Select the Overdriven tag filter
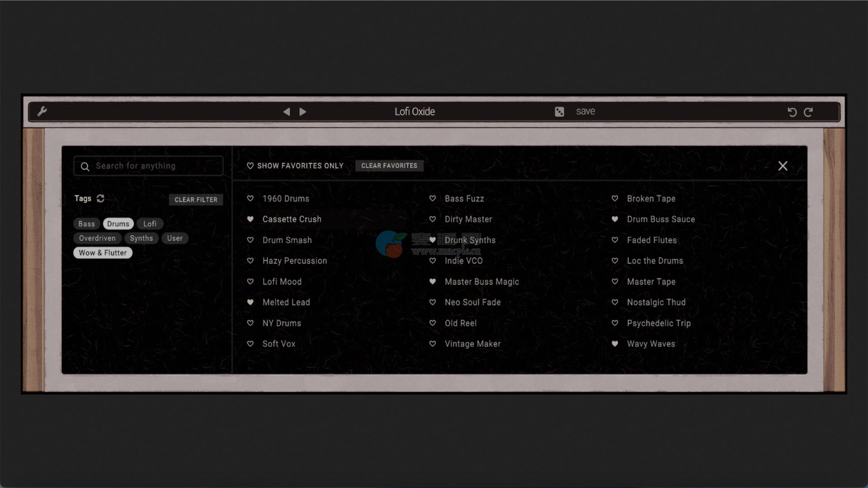Viewport: 868px width, 488px height. pos(97,238)
